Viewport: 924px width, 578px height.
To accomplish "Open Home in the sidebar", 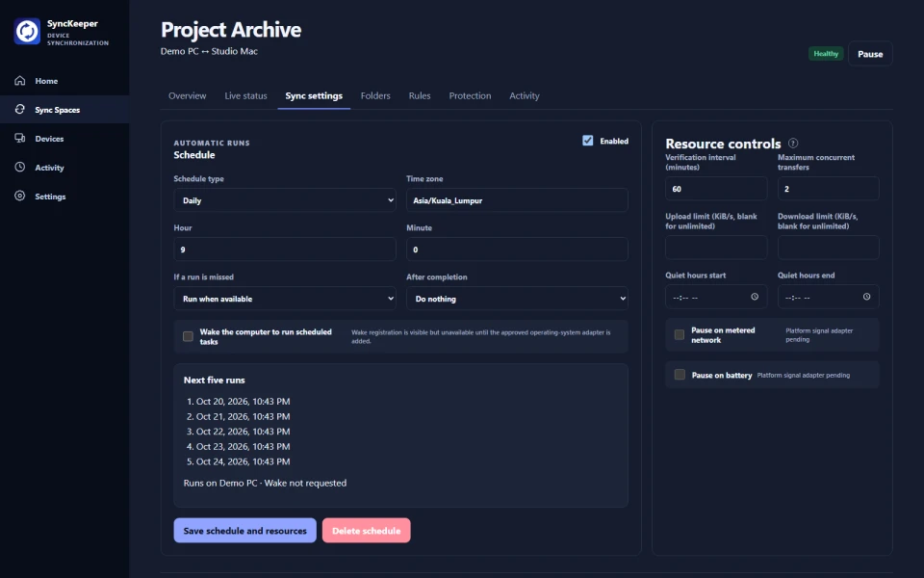I will coord(64,81).
